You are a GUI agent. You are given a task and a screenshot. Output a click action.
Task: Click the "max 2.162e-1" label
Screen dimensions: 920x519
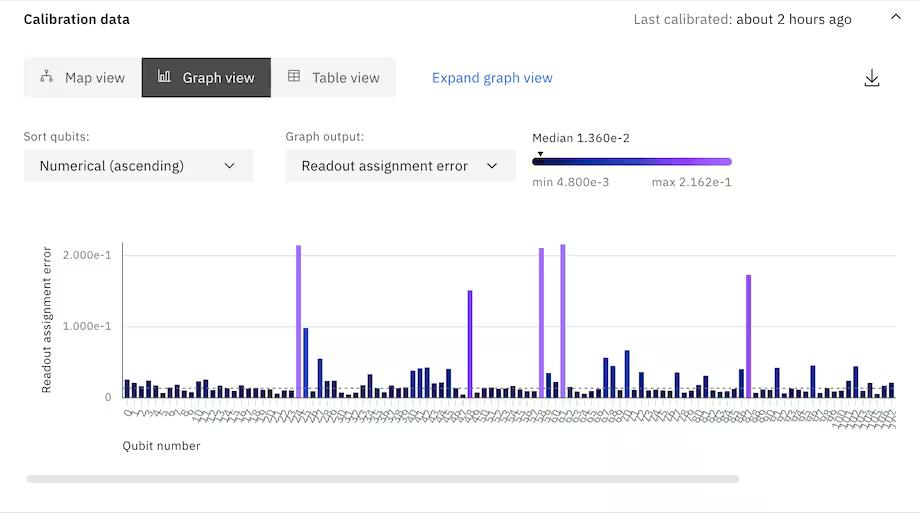pos(691,182)
